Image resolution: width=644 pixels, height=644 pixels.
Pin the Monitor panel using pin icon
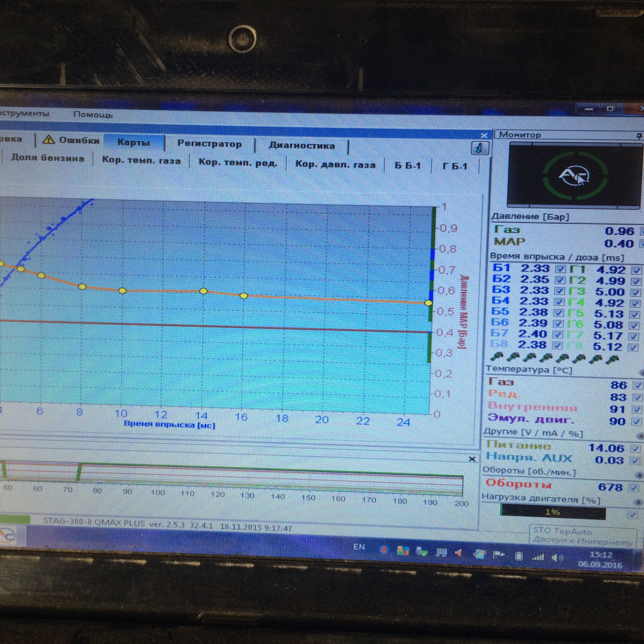click(x=639, y=136)
